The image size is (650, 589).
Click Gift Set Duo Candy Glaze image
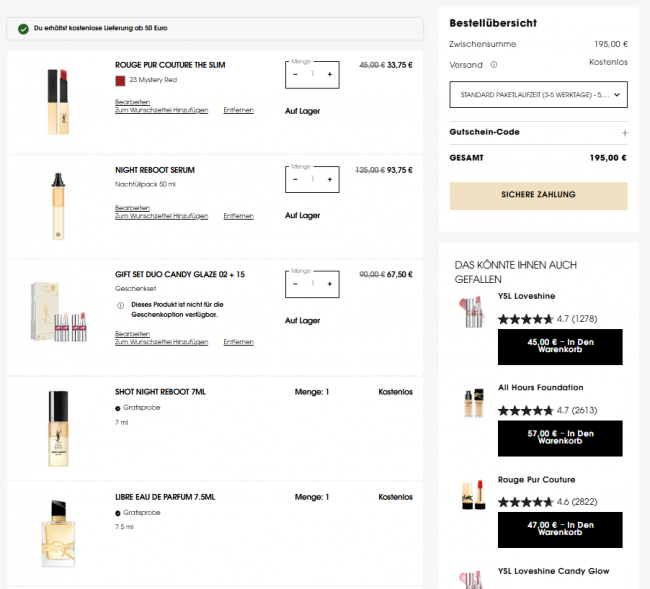click(x=58, y=312)
